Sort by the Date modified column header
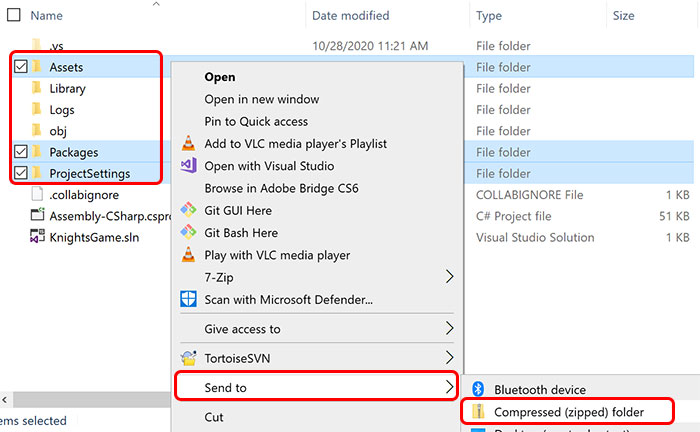Viewport: 700px width, 432px height. coord(350,16)
